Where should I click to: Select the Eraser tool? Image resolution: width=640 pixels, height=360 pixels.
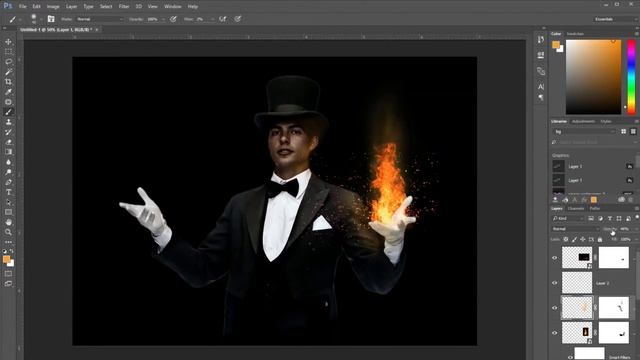coord(8,142)
